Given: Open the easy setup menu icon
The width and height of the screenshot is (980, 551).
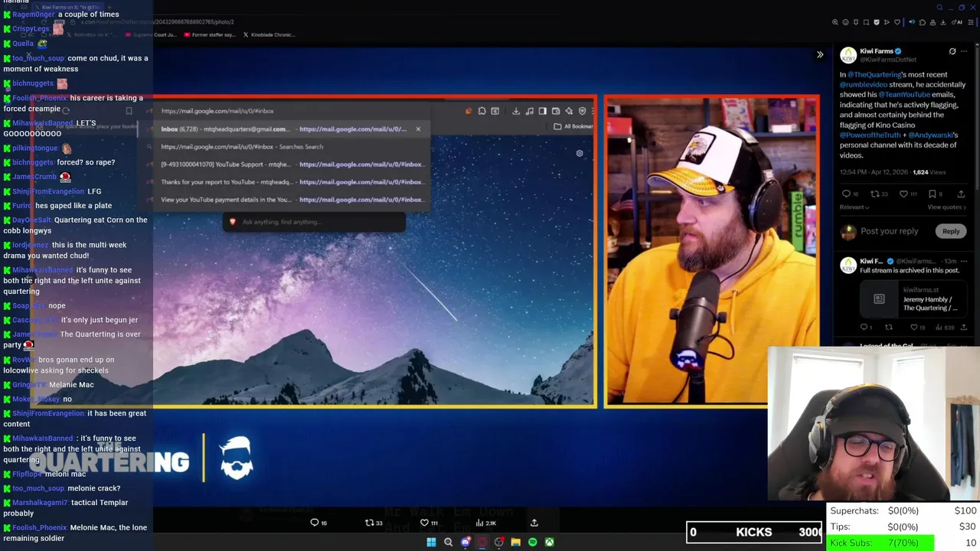Looking at the screenshot, I should (970, 22).
